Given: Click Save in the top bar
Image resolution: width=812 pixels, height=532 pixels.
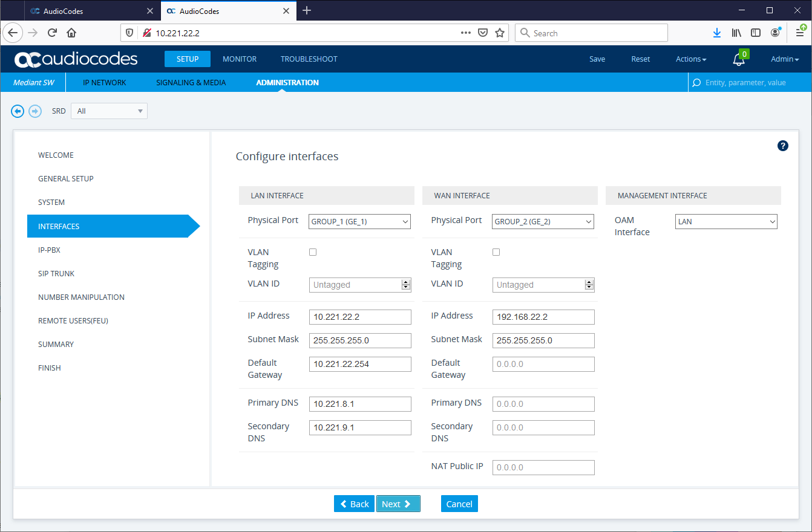Looking at the screenshot, I should [597, 59].
